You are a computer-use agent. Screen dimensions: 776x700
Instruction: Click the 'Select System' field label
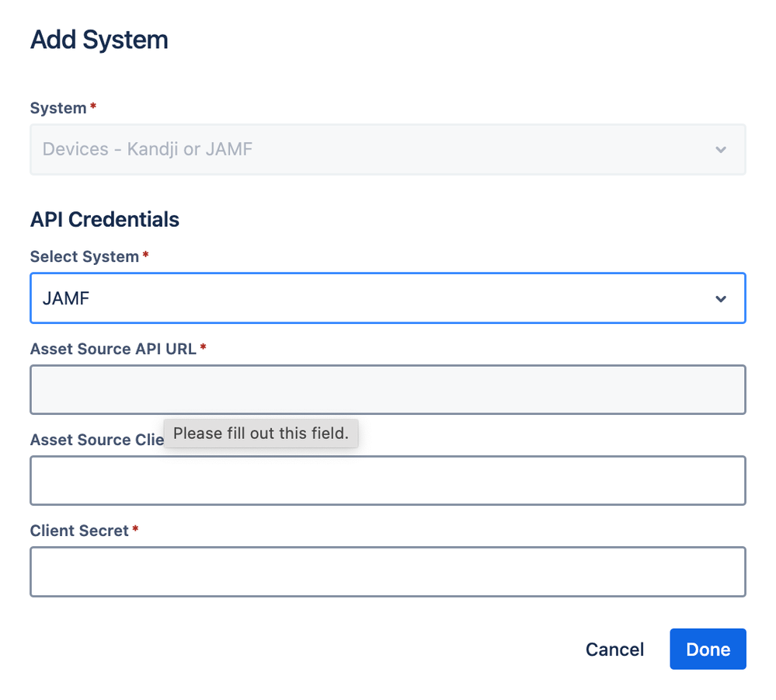84,256
